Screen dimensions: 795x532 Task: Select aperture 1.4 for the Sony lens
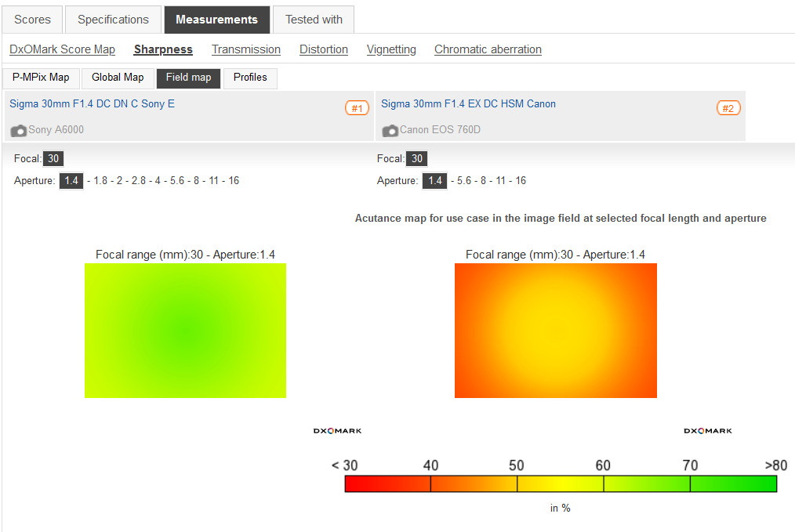tap(71, 181)
